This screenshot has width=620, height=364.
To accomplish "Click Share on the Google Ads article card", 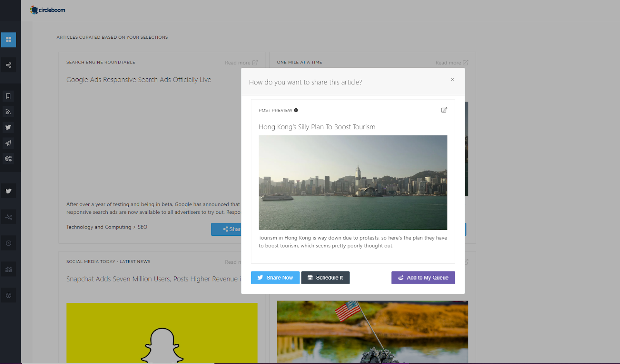I will [226, 229].
